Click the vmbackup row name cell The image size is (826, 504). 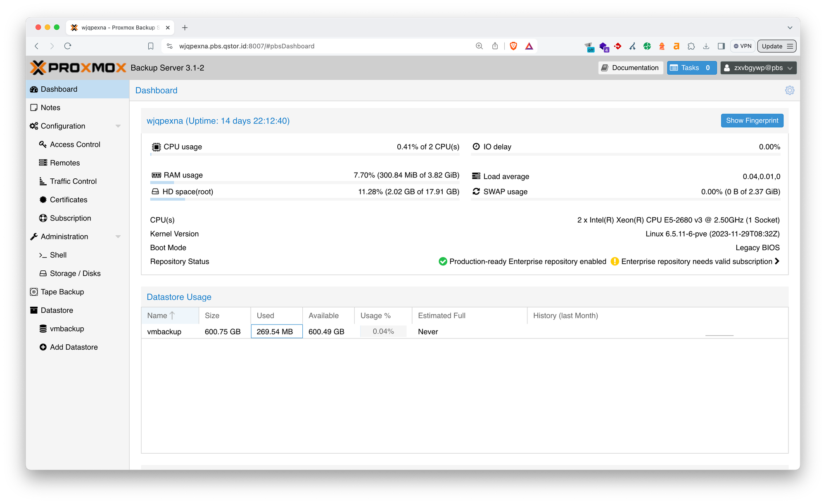coord(170,331)
